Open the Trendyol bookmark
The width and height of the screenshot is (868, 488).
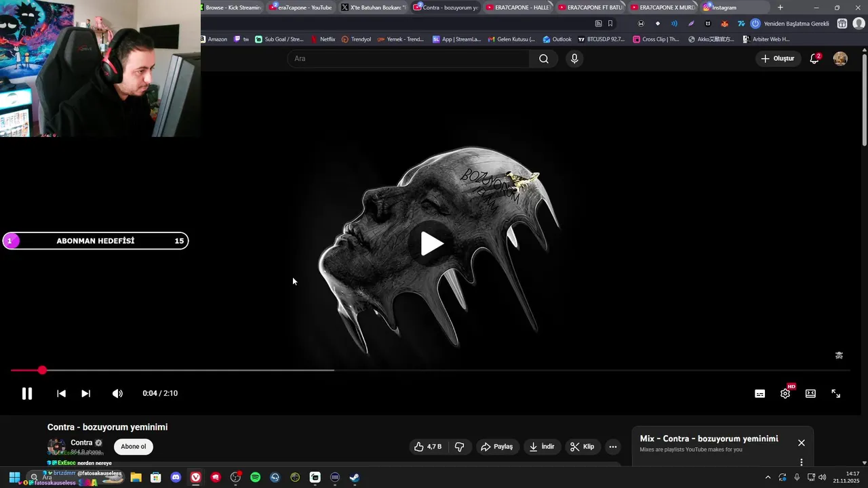[x=357, y=39]
